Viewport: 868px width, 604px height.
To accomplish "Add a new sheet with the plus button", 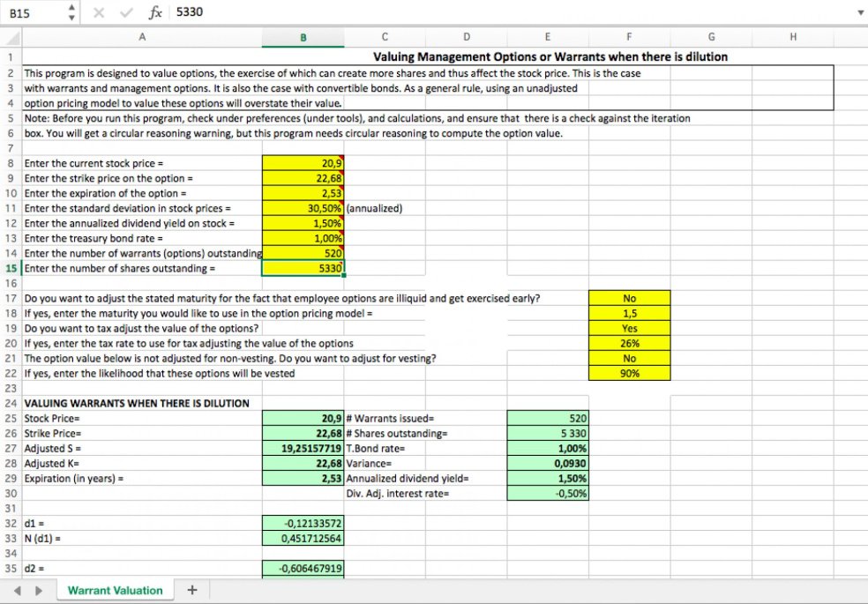I will [x=192, y=589].
